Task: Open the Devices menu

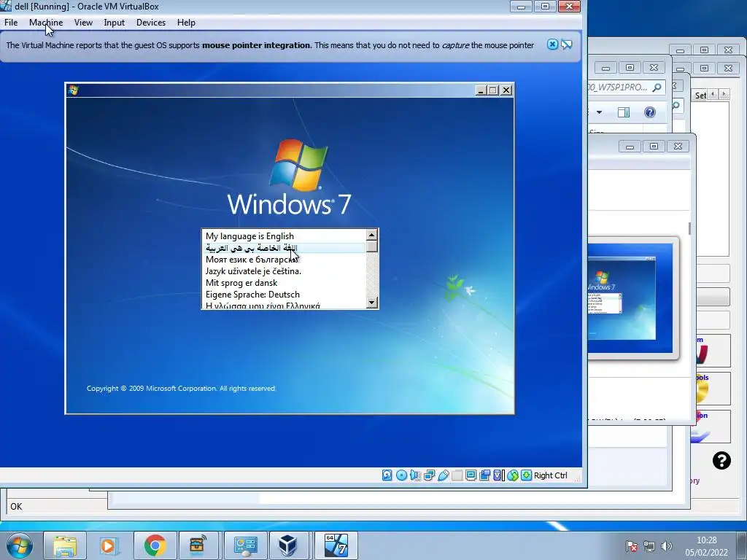Action: click(151, 23)
